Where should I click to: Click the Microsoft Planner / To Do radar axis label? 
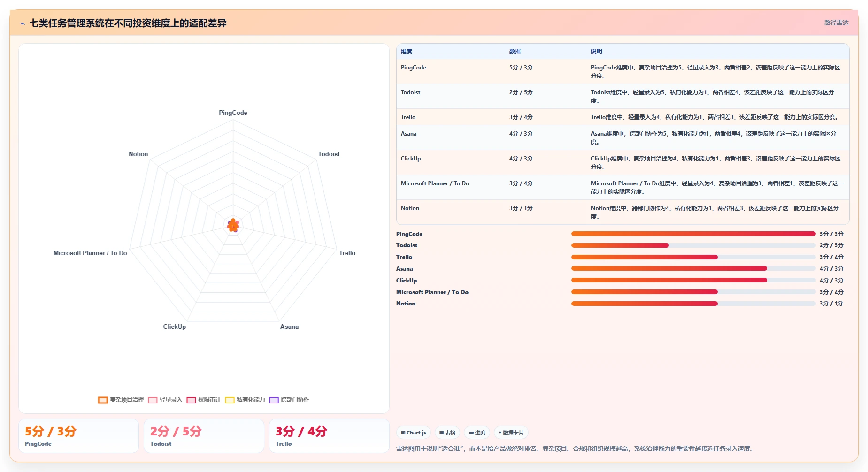(x=90, y=253)
